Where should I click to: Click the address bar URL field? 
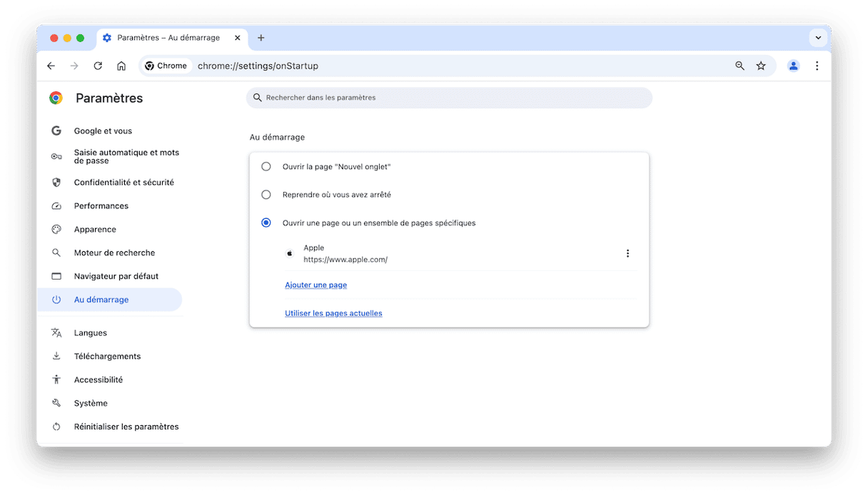(x=428, y=66)
